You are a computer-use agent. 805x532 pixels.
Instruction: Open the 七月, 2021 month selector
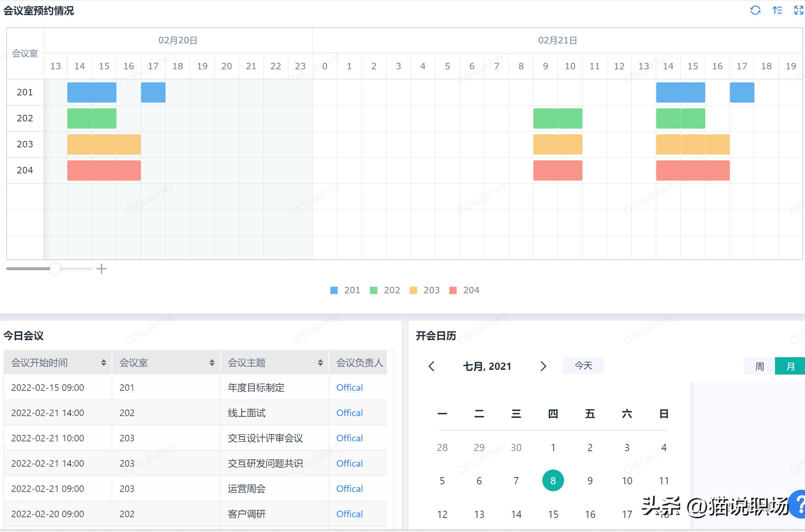coord(487,366)
